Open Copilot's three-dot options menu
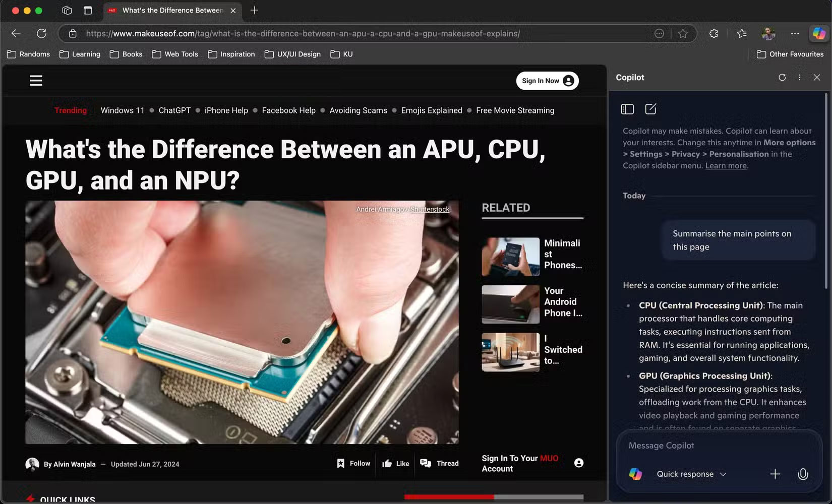The width and height of the screenshot is (832, 504). (800, 77)
